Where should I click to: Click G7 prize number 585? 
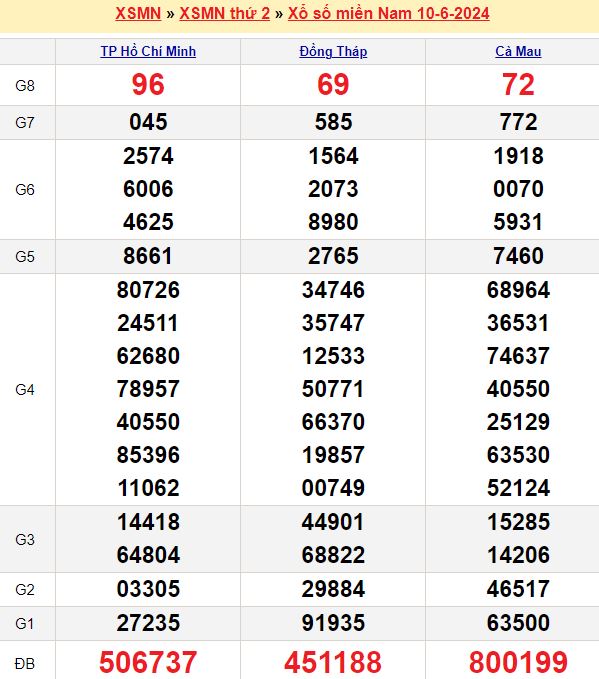333,122
